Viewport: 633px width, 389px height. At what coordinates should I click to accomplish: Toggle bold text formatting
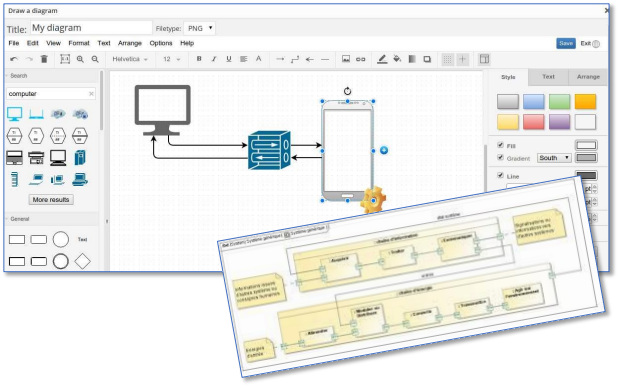tap(199, 59)
